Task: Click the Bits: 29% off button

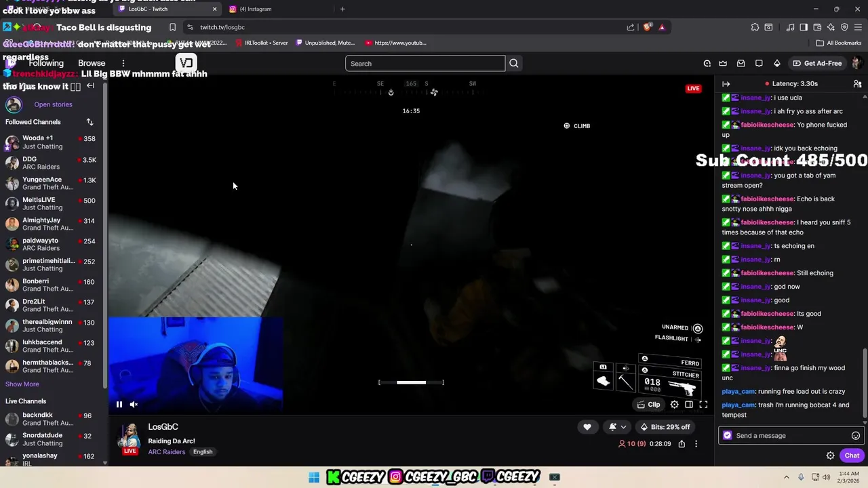Action: [665, 427]
